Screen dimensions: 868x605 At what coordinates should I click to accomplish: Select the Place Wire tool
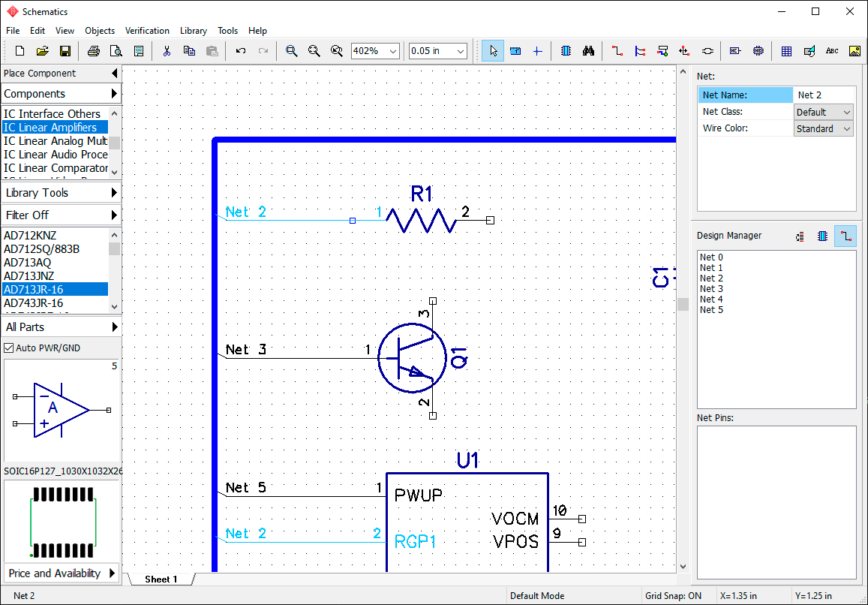coord(617,51)
